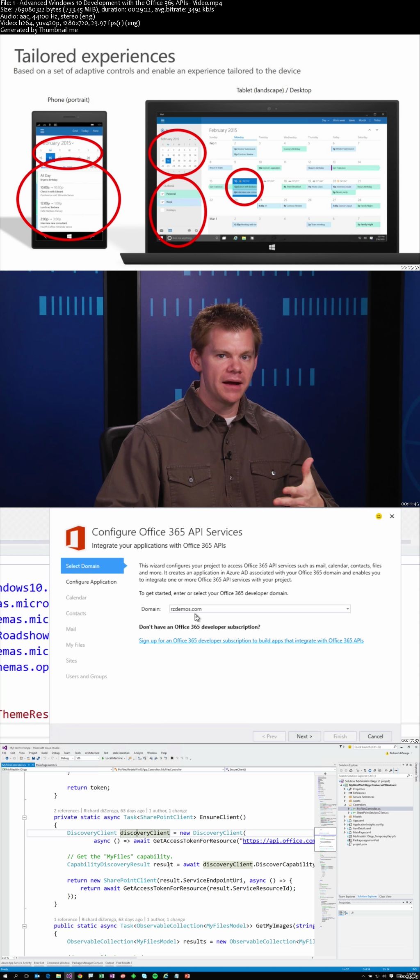Collapse the Controllers folder in Solution Explorer
Viewport: 420px width, 980px height.
click(345, 805)
